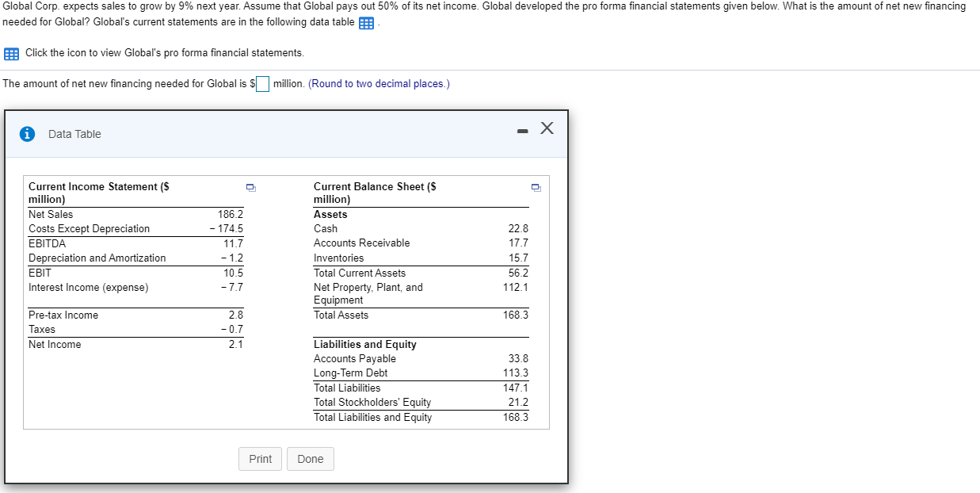
Task: Click the Current Balance Sheet heading
Action: click(x=375, y=193)
